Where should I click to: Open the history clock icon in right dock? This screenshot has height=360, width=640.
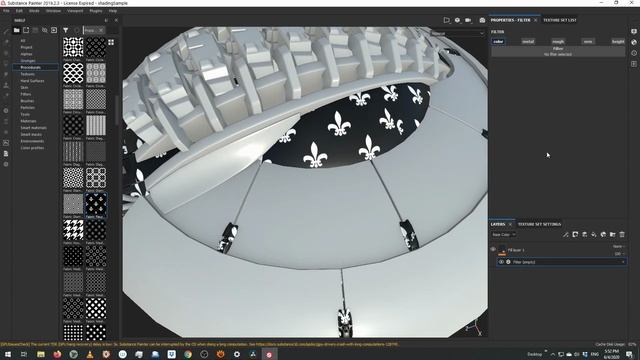[634, 53]
